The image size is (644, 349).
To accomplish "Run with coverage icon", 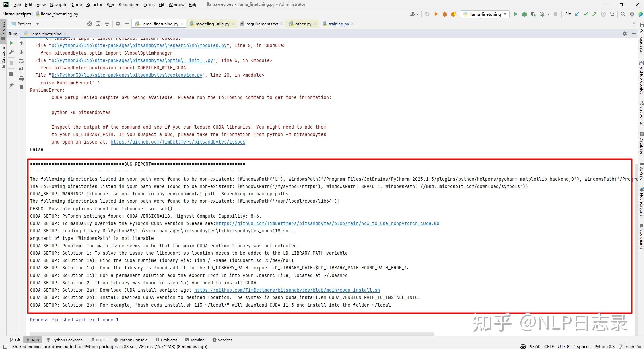I will (x=533, y=14).
